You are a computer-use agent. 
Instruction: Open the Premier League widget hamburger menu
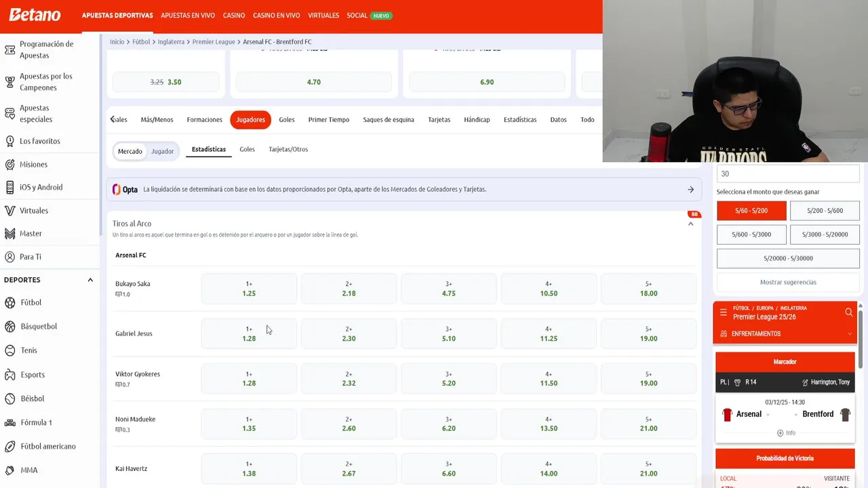point(724,312)
